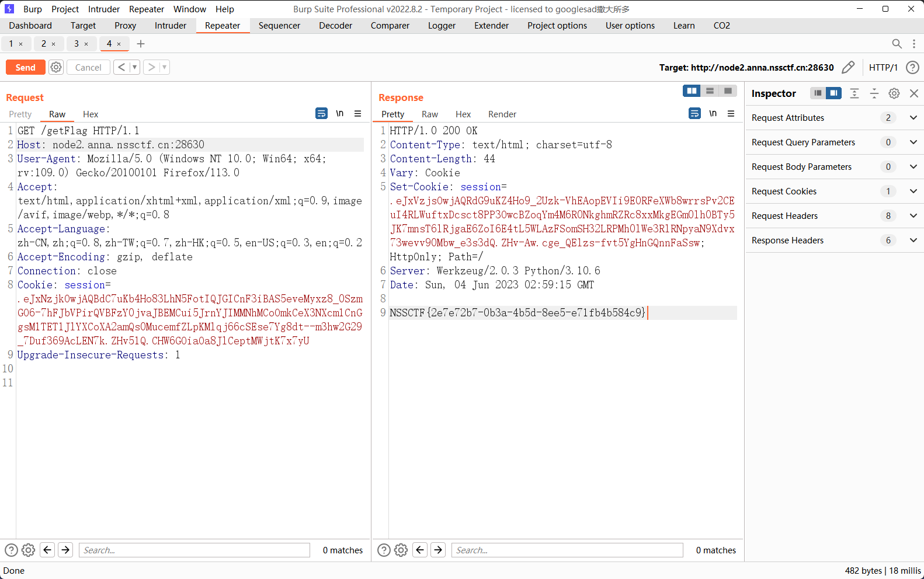Open Response search help icon
This screenshot has height=579, width=924.
384,550
